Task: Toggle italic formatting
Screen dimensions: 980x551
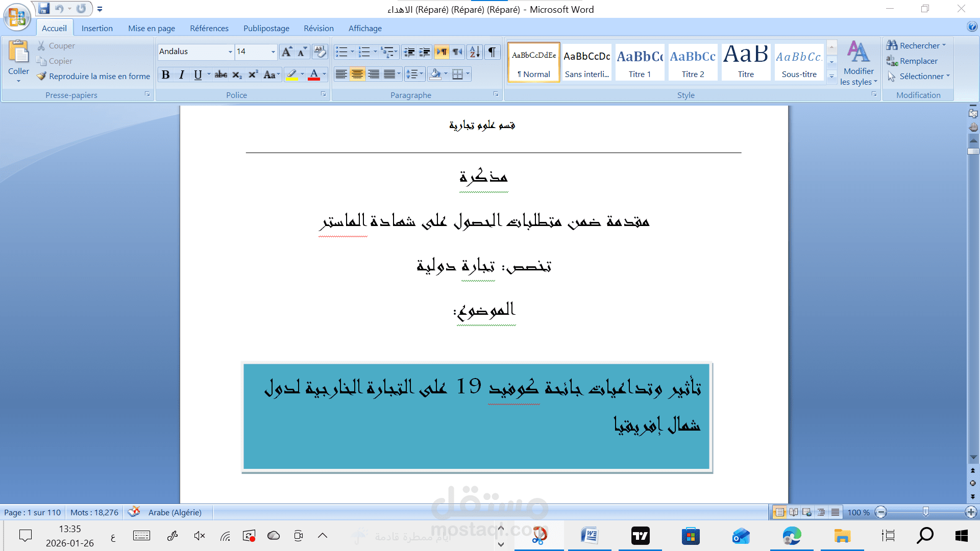Action: point(181,74)
